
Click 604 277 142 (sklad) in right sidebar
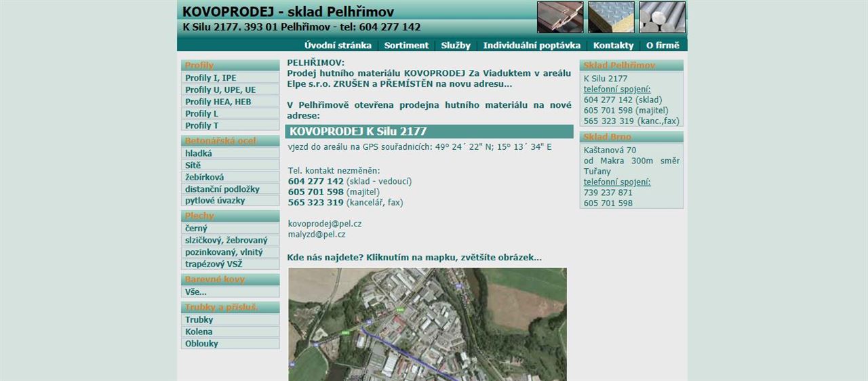623,100
